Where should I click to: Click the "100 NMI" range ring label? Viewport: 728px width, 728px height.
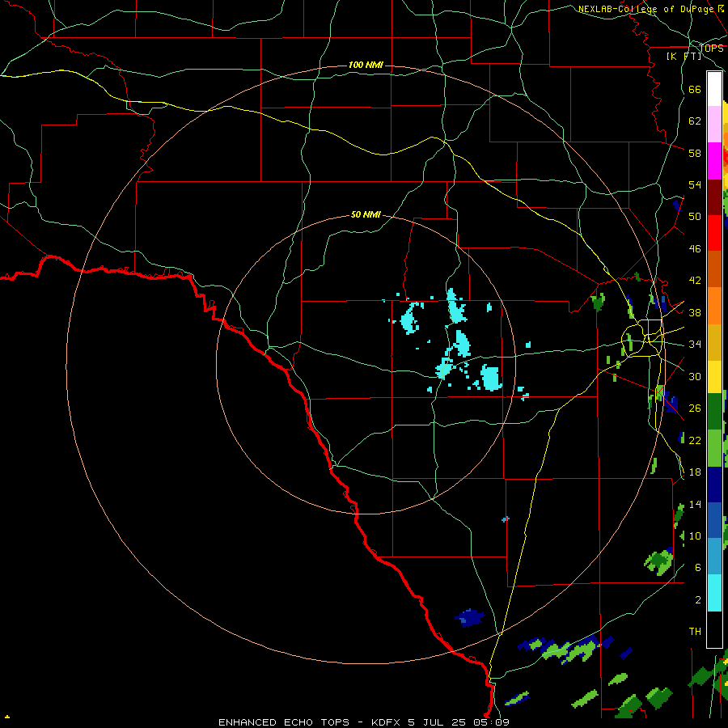click(366, 65)
